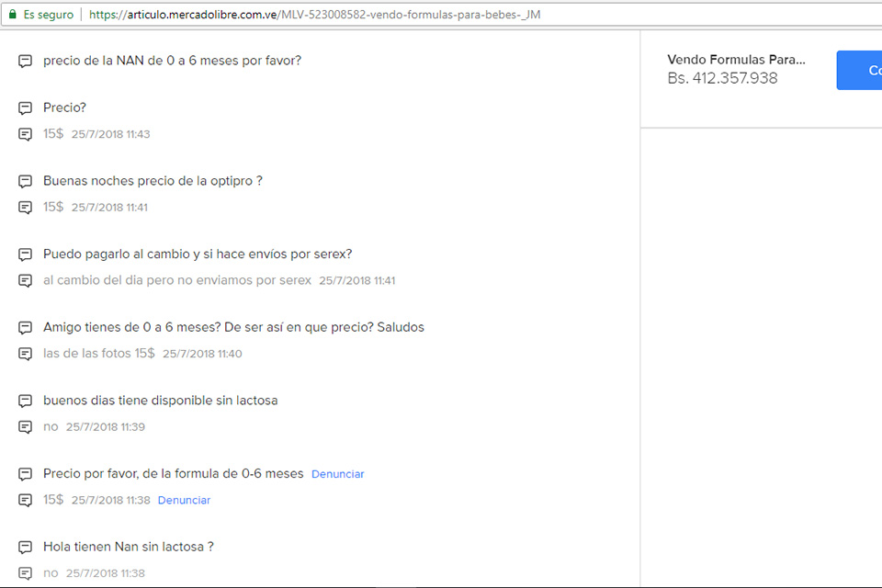The height and width of the screenshot is (588, 882).
Task: Open the 'Vendo Formulas Para...' listing title
Action: (736, 60)
